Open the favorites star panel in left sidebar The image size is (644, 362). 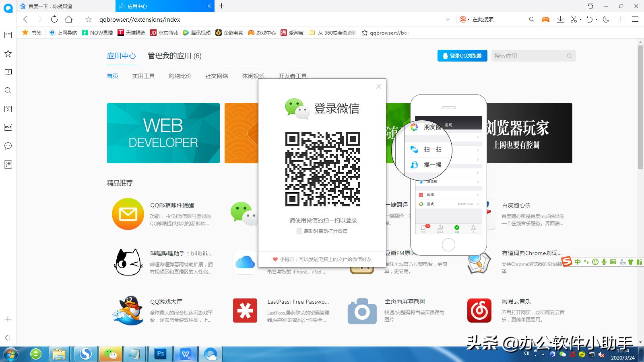8,53
